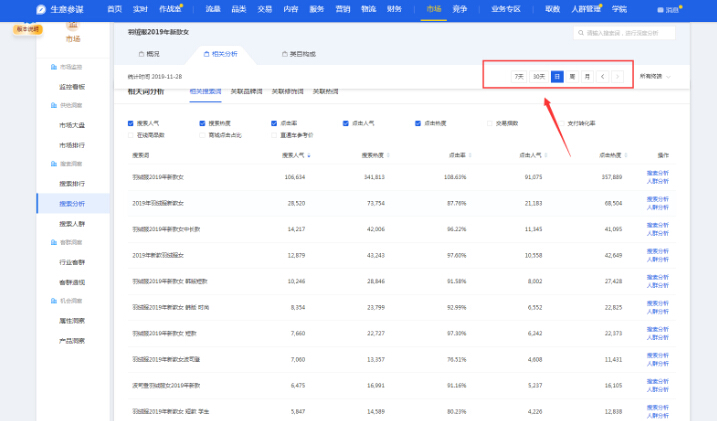The height and width of the screenshot is (421, 717).
Task: Check the 支付转化率 checkbox
Action: 560,123
